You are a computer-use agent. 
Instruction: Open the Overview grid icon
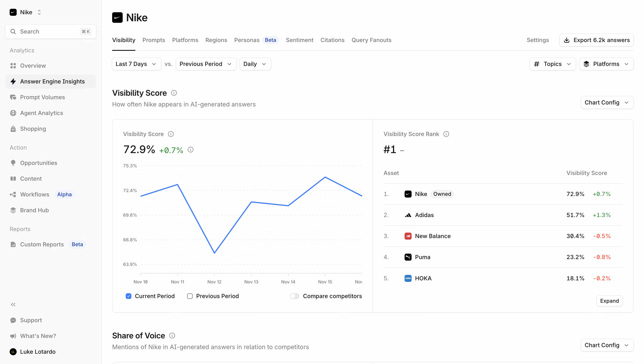[x=13, y=66]
